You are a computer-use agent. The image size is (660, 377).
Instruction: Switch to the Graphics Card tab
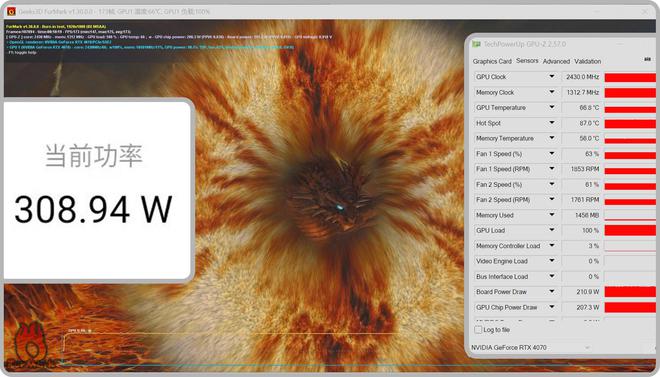tap(492, 61)
